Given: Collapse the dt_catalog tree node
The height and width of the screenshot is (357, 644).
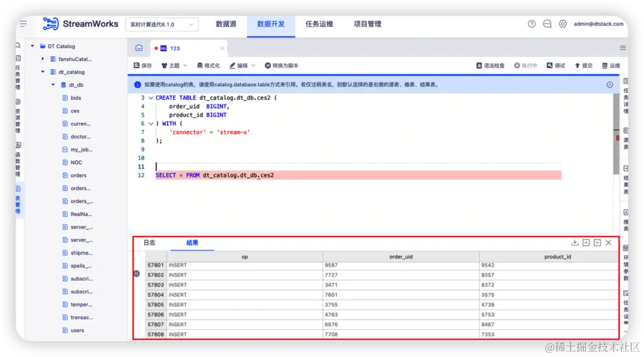Looking at the screenshot, I should (x=43, y=72).
